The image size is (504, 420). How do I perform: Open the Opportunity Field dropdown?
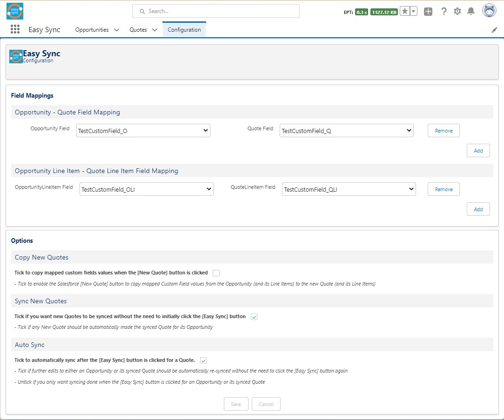click(143, 131)
